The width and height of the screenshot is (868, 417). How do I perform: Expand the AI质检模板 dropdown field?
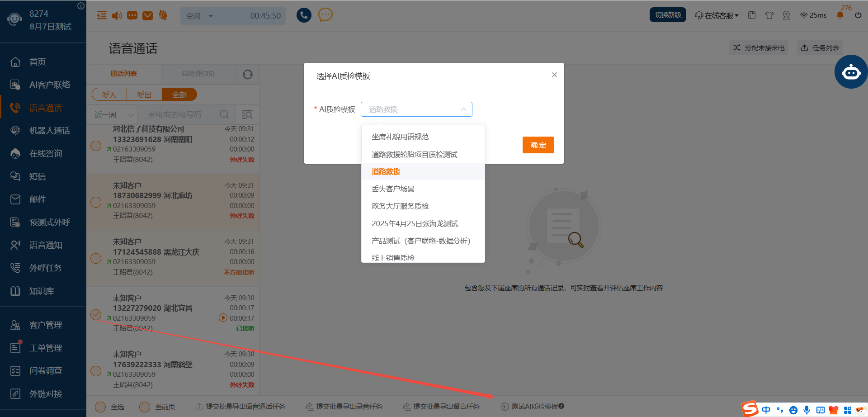(416, 109)
